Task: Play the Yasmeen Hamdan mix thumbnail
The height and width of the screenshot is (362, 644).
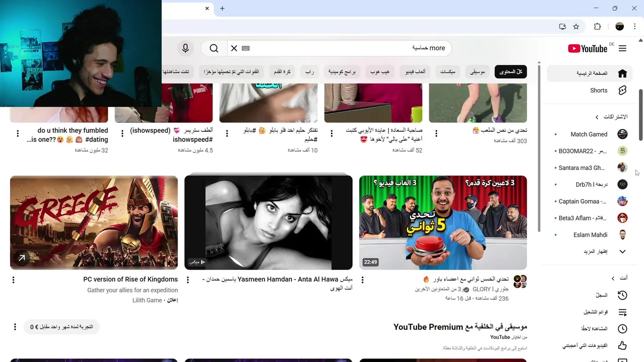Action: coord(268,223)
